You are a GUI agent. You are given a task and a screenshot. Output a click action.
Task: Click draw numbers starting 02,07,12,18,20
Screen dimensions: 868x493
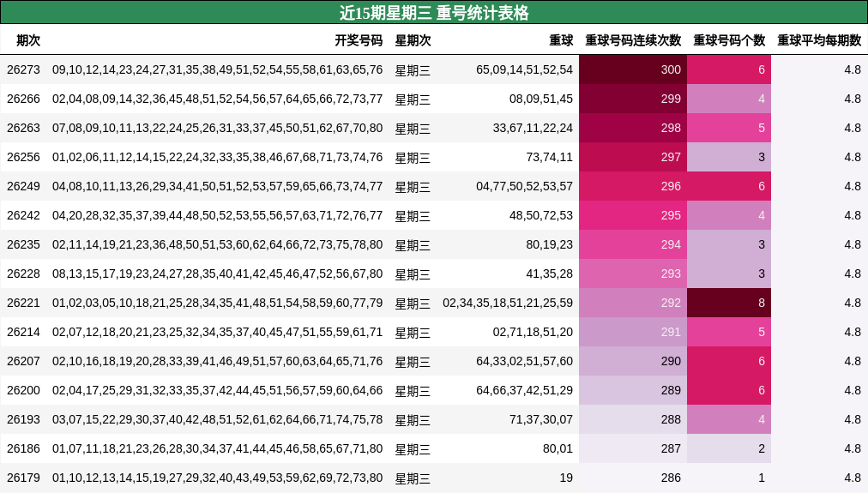(x=218, y=332)
